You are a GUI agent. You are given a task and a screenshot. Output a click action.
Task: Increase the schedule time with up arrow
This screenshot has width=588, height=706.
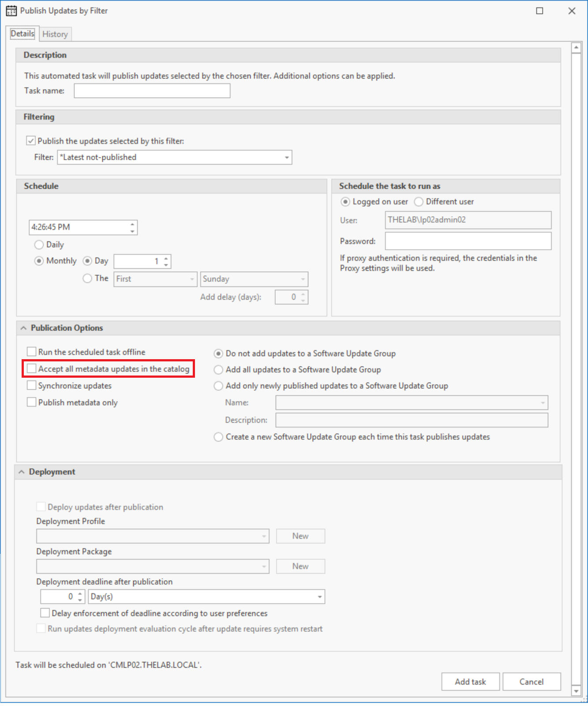tap(132, 224)
